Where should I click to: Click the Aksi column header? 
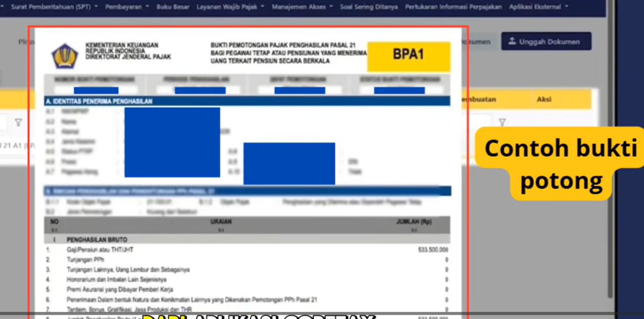point(544,99)
